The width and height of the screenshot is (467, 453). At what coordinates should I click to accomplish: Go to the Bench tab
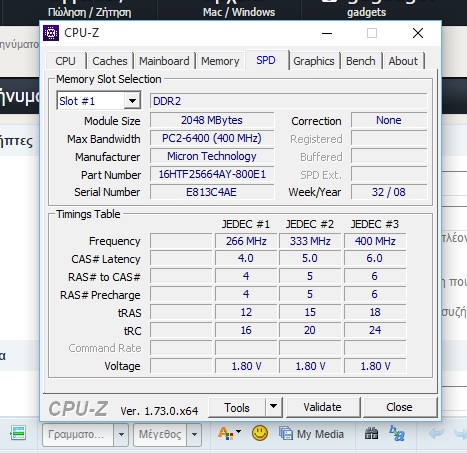tap(361, 61)
